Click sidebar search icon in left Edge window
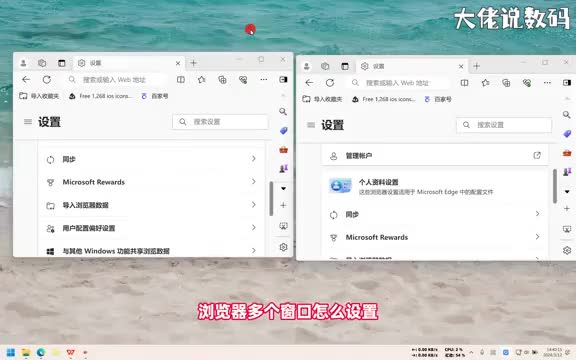The image size is (576, 360). 283,111
